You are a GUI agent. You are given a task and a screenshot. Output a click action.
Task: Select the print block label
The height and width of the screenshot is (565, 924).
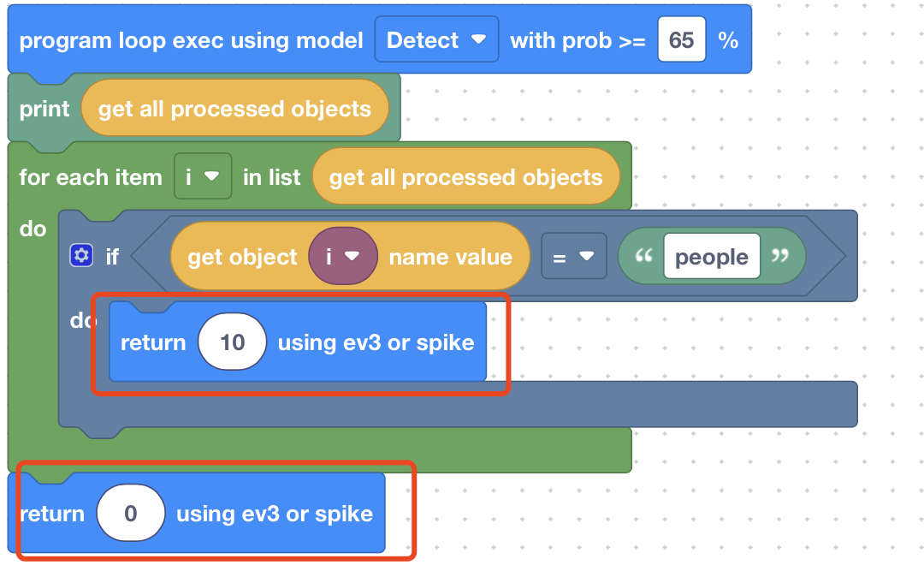coord(44,110)
